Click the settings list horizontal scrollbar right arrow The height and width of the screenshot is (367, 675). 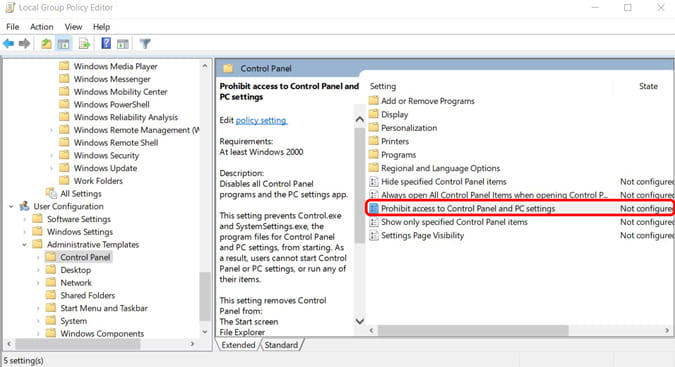667,330
